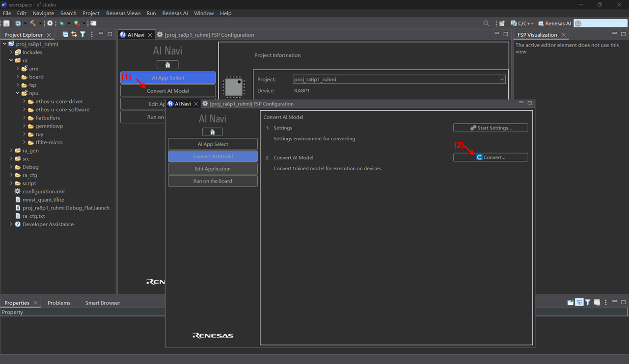Screen dimensions: 629x364
Task: Click the green Run launch icon
Action: pos(77,23)
